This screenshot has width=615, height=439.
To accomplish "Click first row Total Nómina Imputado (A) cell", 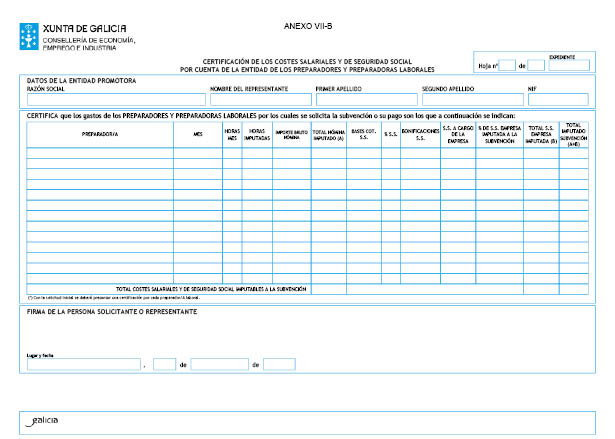I will pos(328,153).
